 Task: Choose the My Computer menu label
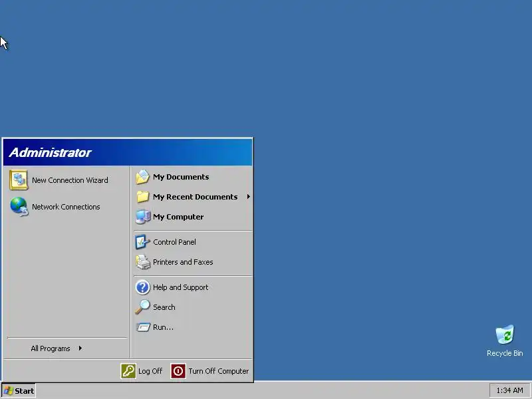(x=178, y=217)
